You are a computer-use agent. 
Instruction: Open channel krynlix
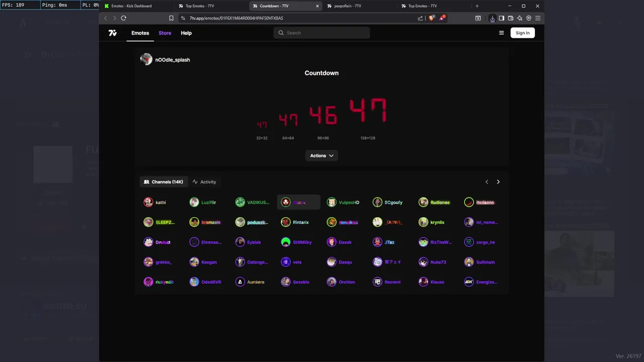click(435, 222)
